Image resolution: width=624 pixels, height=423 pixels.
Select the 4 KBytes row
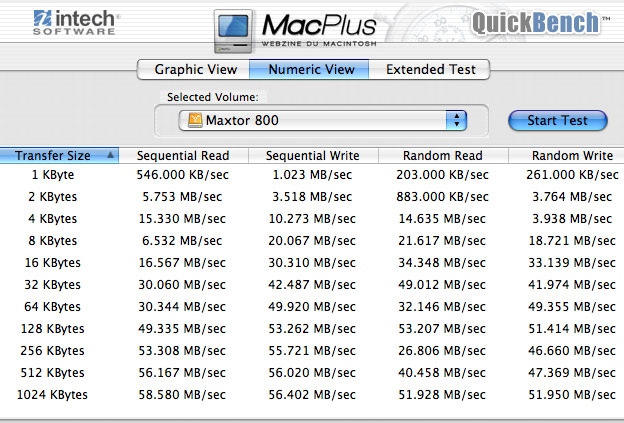pos(312,218)
